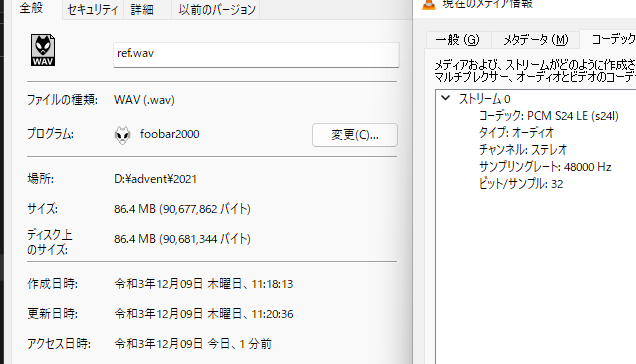The image size is (636, 364).
Task: Click the ref.wav filename field
Action: [256, 54]
